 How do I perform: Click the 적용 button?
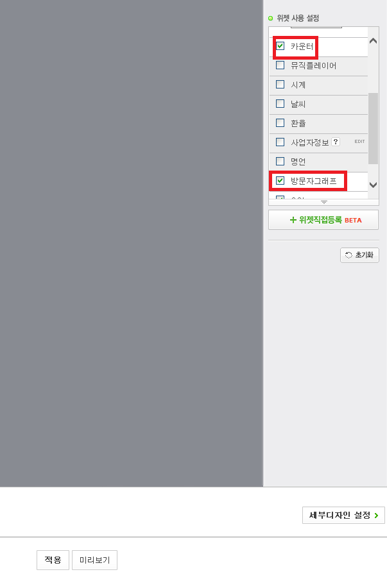pos(53,560)
